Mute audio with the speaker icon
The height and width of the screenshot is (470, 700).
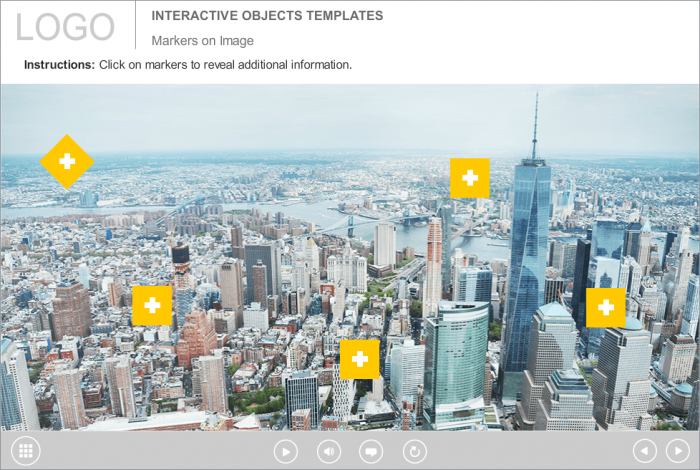329,451
